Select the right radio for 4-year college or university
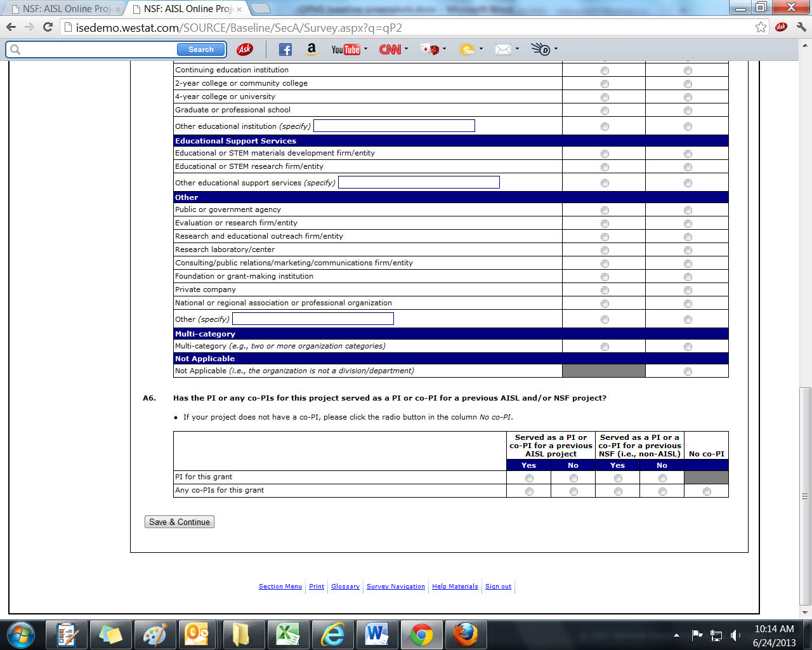This screenshot has height=650, width=812. [x=688, y=97]
